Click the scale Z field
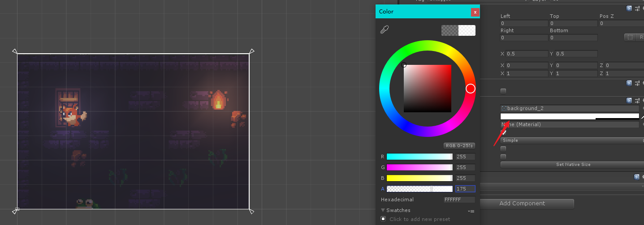The image size is (644, 225). [x=624, y=73]
